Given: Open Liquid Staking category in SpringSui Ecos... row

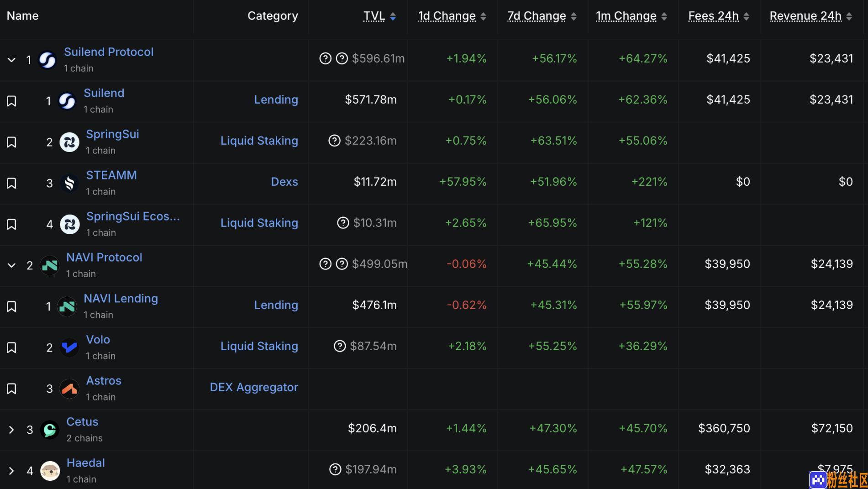Looking at the screenshot, I should click(x=259, y=223).
